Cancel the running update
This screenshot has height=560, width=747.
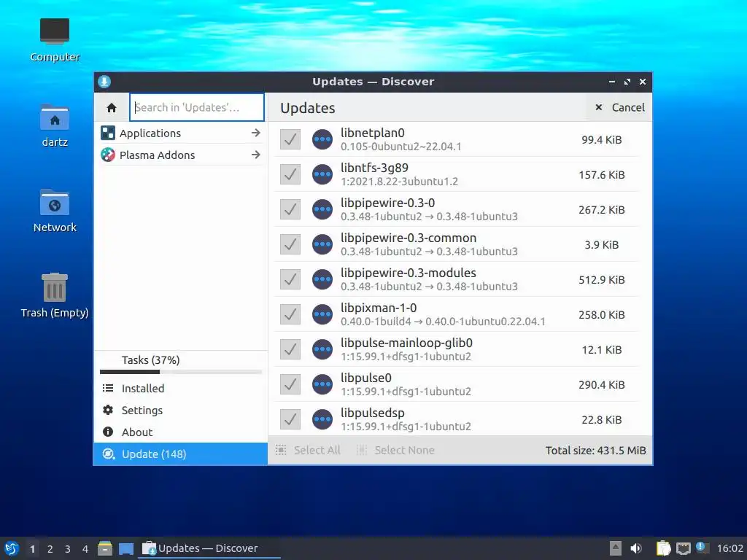click(619, 108)
